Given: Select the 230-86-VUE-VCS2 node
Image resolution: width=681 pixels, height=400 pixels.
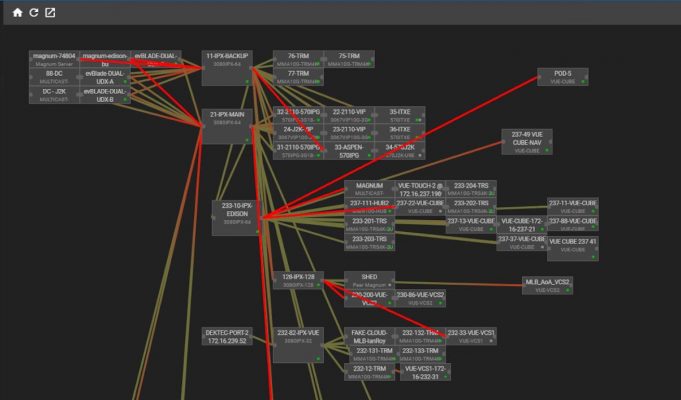Looking at the screenshot, I should (420, 298).
